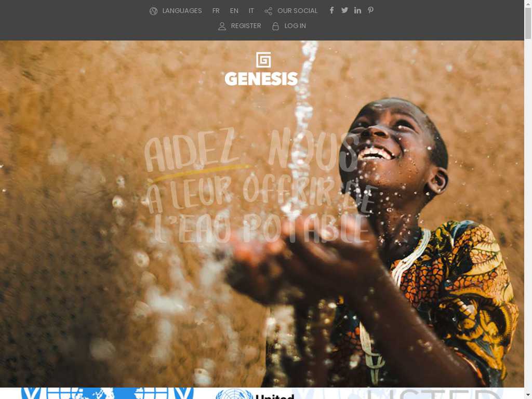Image resolution: width=532 pixels, height=399 pixels.
Task: Click the share icon beside Our Social
Action: point(269,11)
